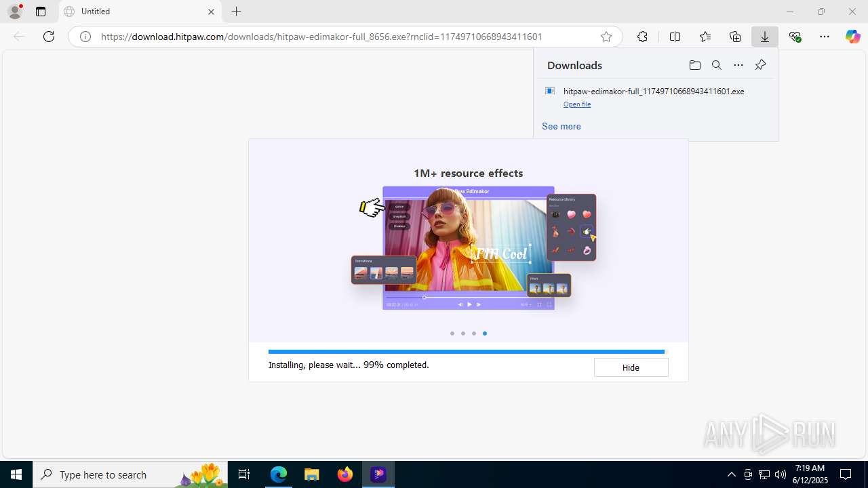Open the tab actions menu icon
The image size is (868, 488).
[41, 12]
